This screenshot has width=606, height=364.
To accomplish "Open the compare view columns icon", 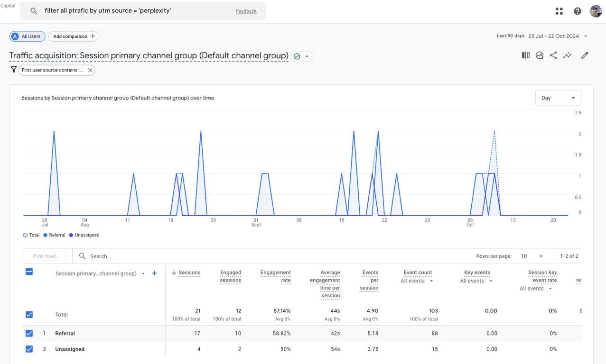I will click(x=525, y=55).
